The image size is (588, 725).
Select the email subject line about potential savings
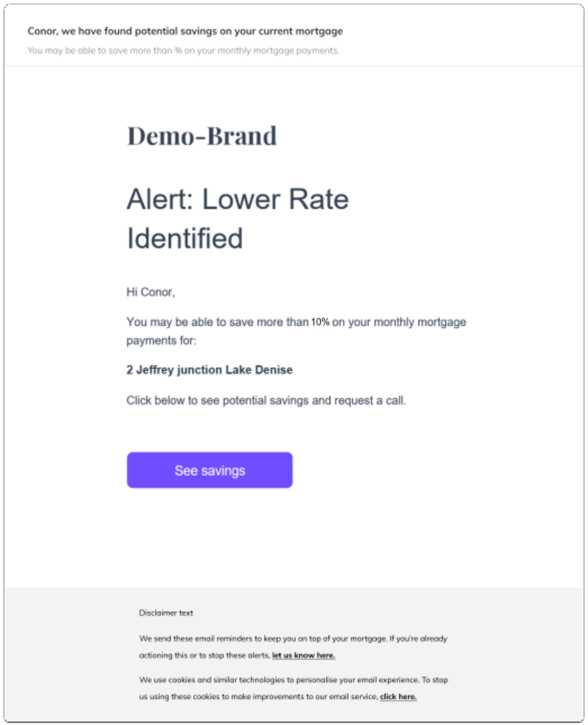tap(185, 31)
